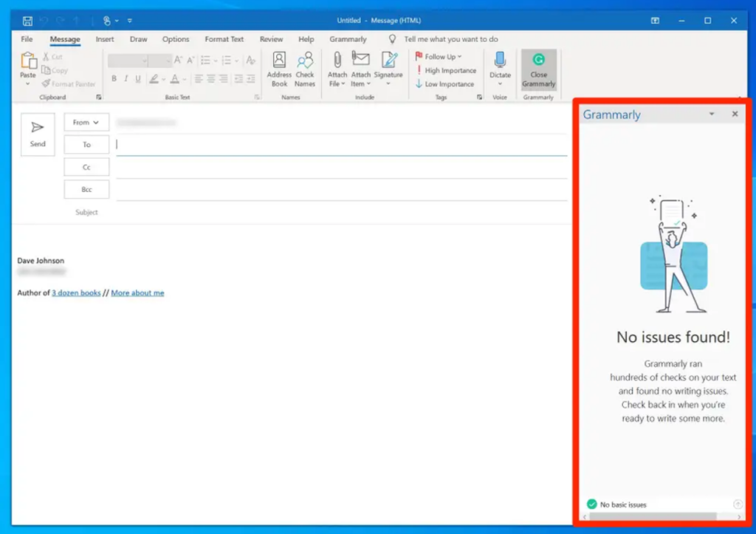This screenshot has height=534, width=756.
Task: Open the Clipboard group dialog launcher
Action: tap(99, 97)
